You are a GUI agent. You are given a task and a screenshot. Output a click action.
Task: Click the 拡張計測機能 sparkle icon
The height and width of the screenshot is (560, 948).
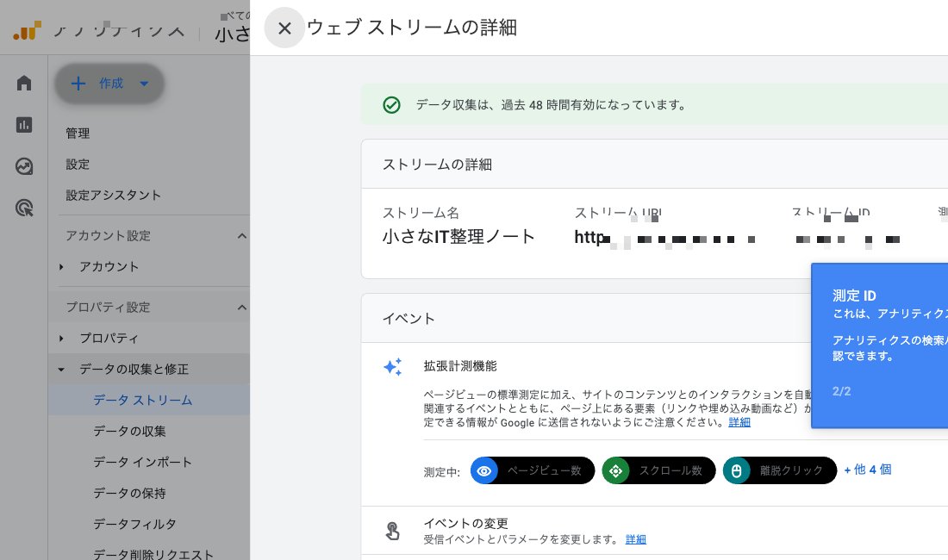coord(393,367)
